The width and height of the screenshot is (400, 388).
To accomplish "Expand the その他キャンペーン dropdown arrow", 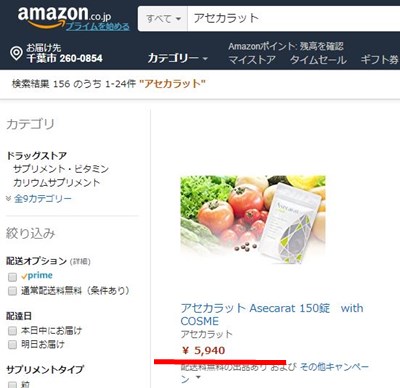I will pyautogui.click(x=199, y=377).
